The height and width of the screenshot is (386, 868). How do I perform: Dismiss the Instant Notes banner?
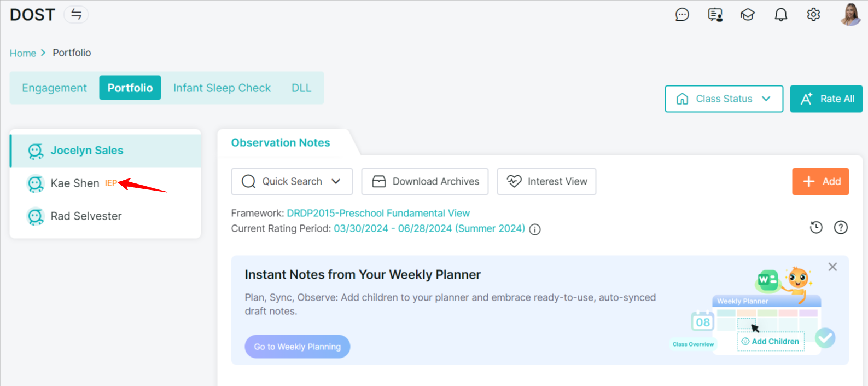[x=832, y=267]
